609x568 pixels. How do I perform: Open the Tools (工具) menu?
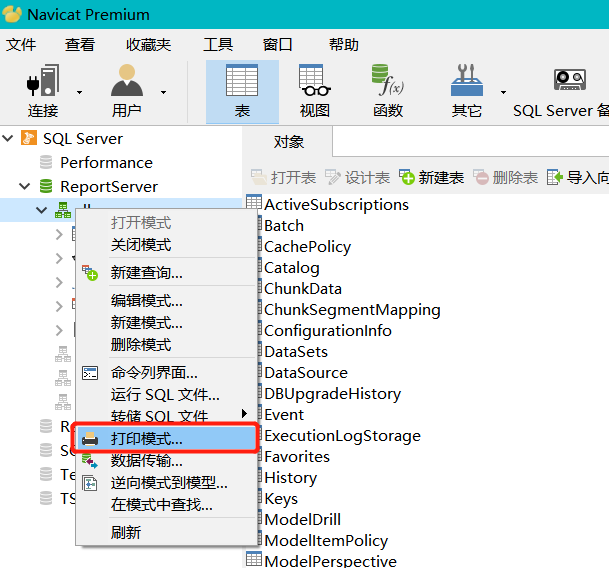pyautogui.click(x=218, y=45)
